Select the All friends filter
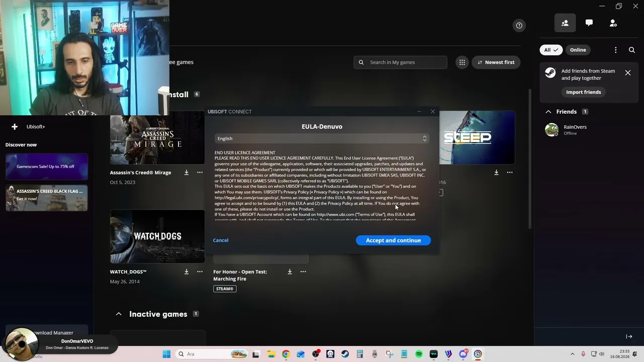The height and width of the screenshot is (362, 644). (551, 50)
